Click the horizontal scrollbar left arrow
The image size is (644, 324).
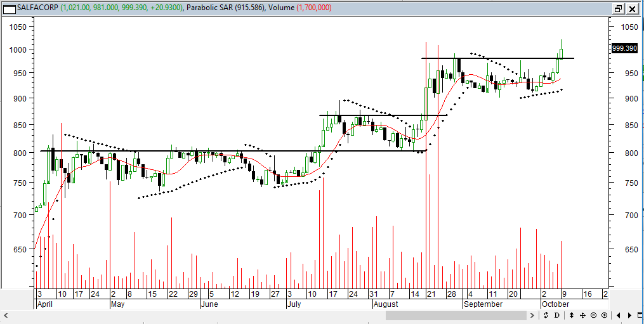6,315
